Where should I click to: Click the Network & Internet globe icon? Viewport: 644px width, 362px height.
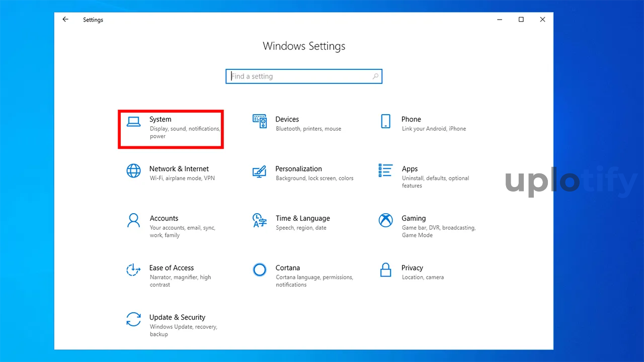133,170
